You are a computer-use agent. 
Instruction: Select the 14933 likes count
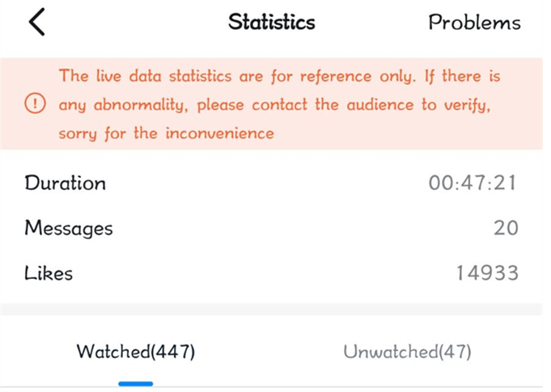click(x=486, y=273)
